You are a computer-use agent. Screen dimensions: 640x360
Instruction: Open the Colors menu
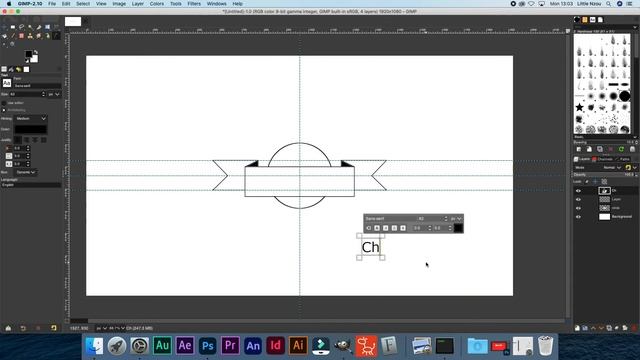[157, 4]
